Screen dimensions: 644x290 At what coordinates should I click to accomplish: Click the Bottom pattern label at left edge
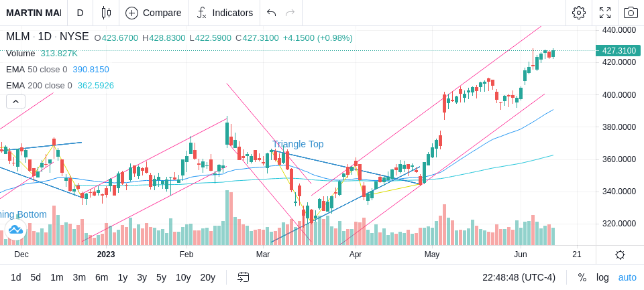pyautogui.click(x=23, y=214)
